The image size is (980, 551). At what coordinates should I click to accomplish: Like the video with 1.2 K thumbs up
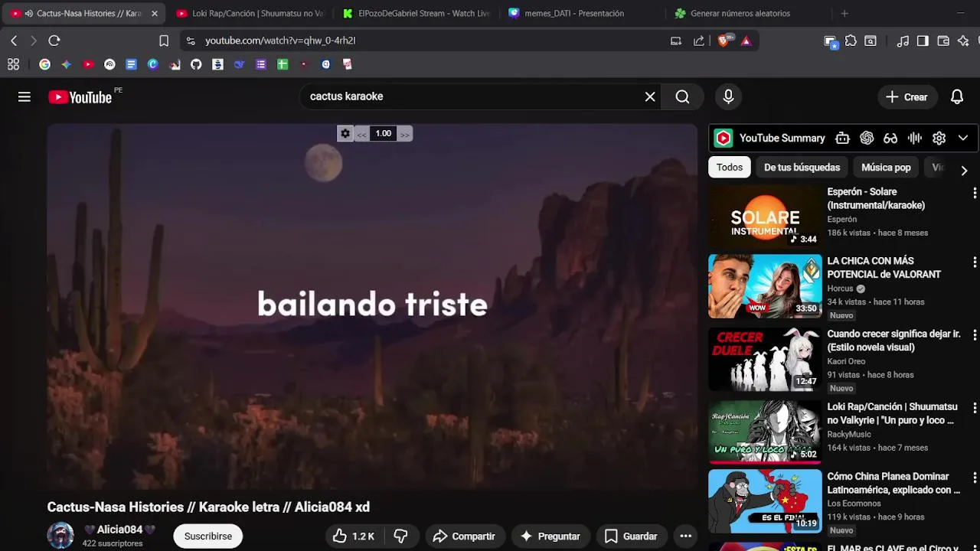click(354, 536)
